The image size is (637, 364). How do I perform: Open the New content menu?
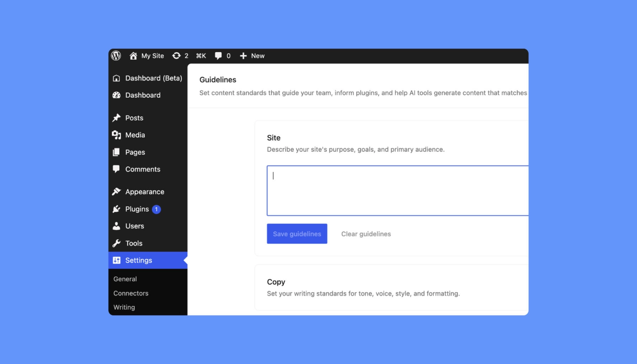pos(252,56)
